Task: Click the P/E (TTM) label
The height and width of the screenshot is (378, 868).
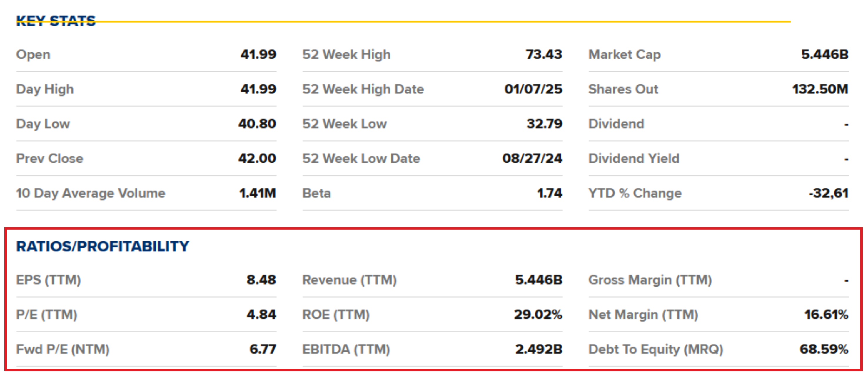Action: click(47, 315)
